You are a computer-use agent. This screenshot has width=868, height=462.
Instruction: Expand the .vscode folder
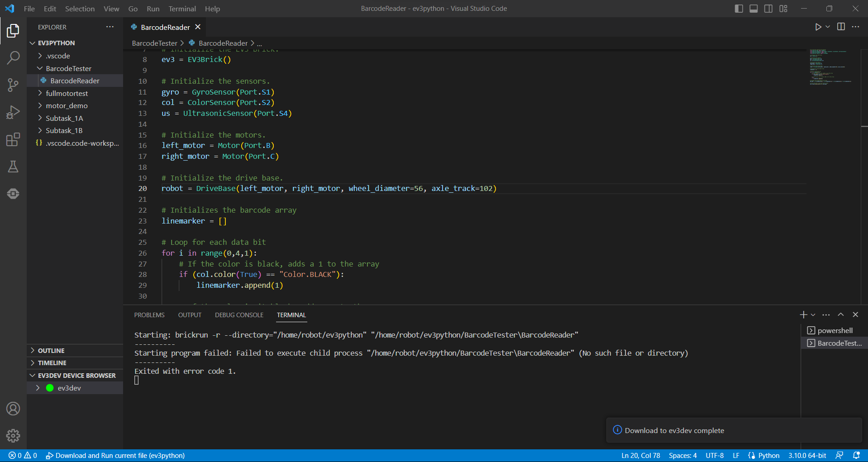point(75,56)
